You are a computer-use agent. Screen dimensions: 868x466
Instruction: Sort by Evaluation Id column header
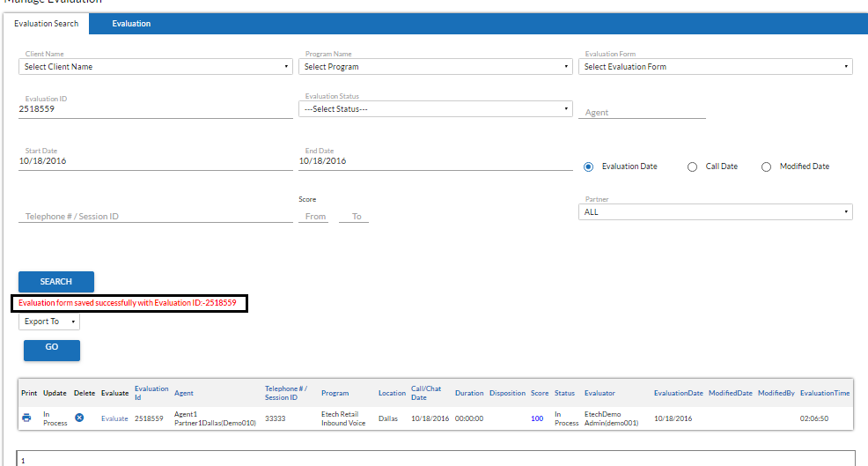point(151,393)
